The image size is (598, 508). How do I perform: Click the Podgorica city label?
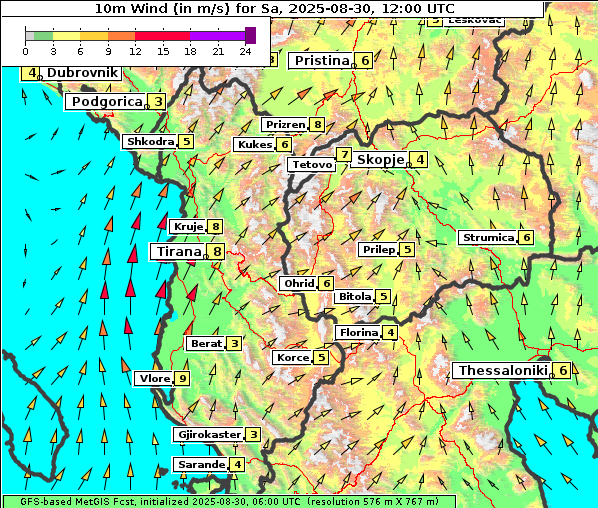tap(107, 102)
